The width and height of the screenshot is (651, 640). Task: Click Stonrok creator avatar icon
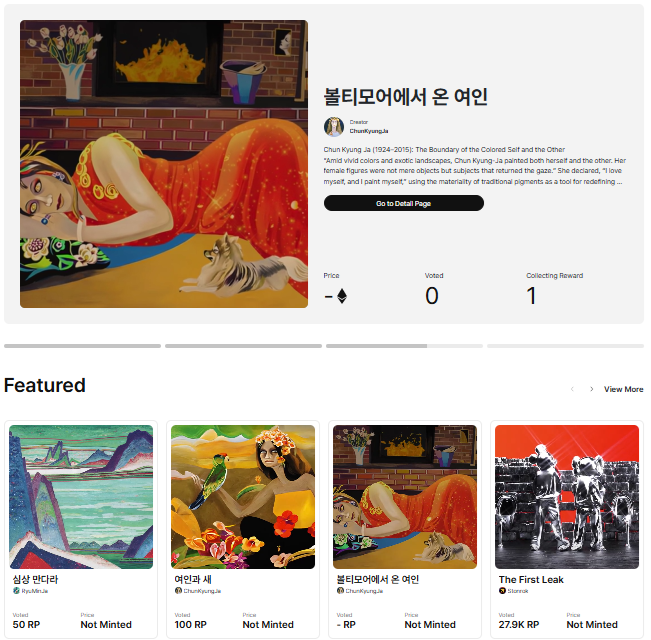502,591
